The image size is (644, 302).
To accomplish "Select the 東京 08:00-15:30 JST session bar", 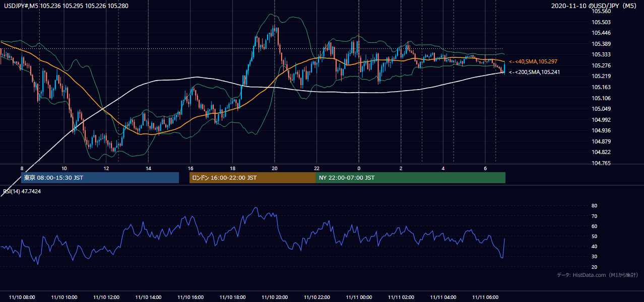I will point(100,178).
